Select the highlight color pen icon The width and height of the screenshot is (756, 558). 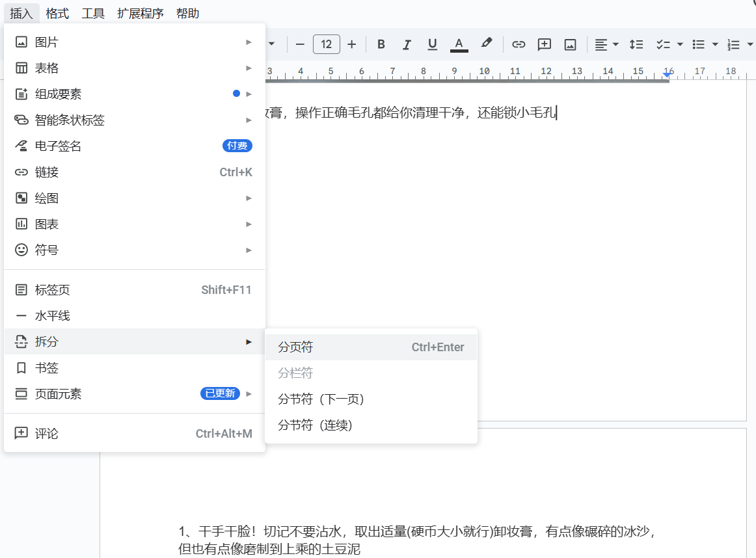click(x=486, y=44)
